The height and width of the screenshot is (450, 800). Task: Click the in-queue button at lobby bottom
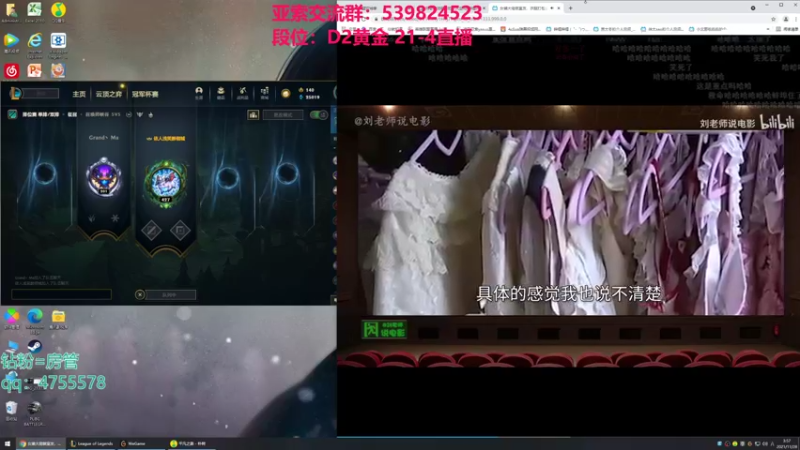170,294
